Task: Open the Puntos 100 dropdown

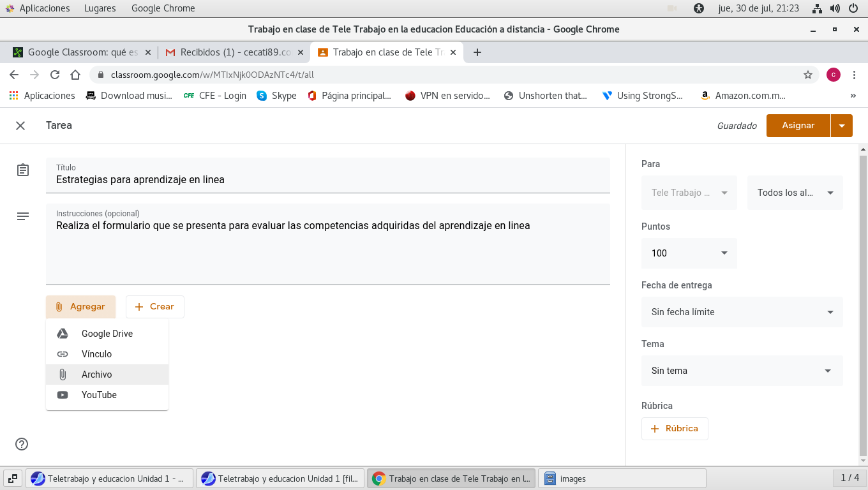Action: (x=689, y=253)
